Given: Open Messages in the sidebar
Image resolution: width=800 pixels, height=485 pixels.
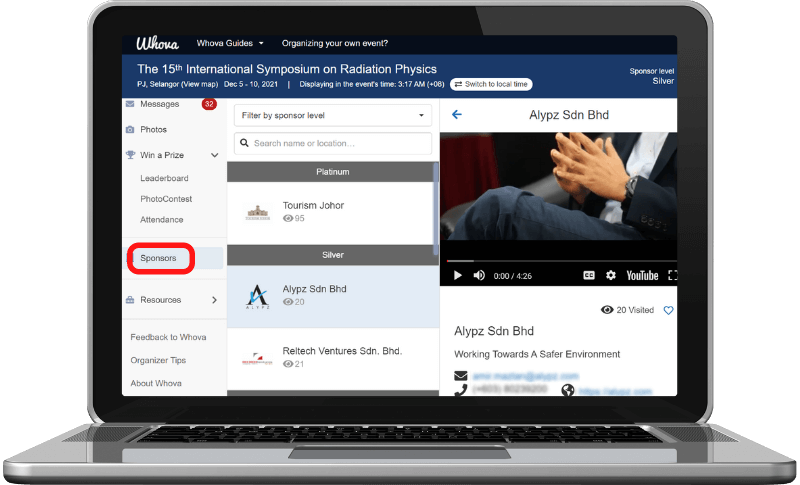Looking at the screenshot, I should pyautogui.click(x=159, y=104).
